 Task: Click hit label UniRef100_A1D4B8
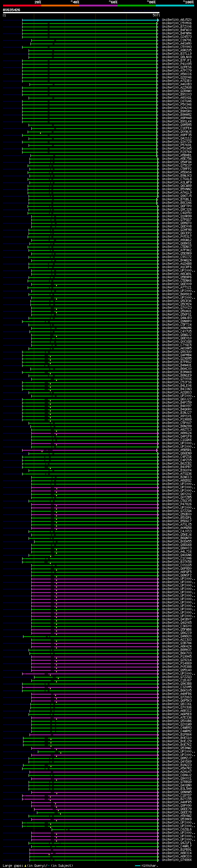177,264
